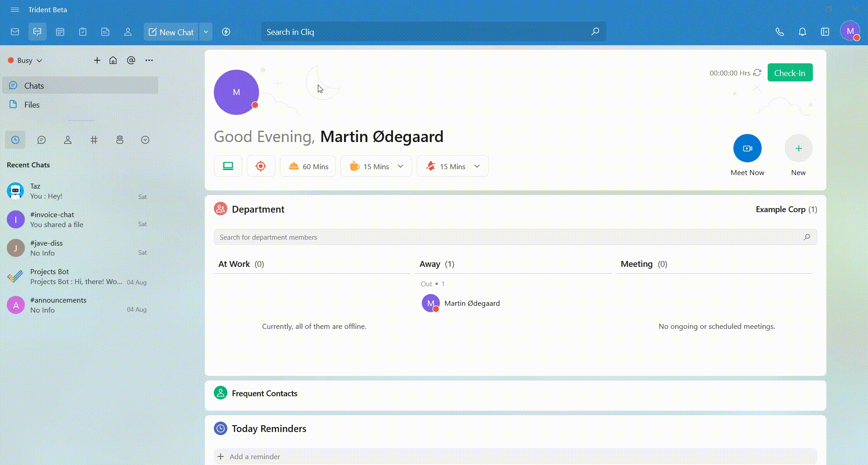Expand the 15 Mins coffee break dropdown
Viewport: 868px width, 465px height.
[401, 166]
